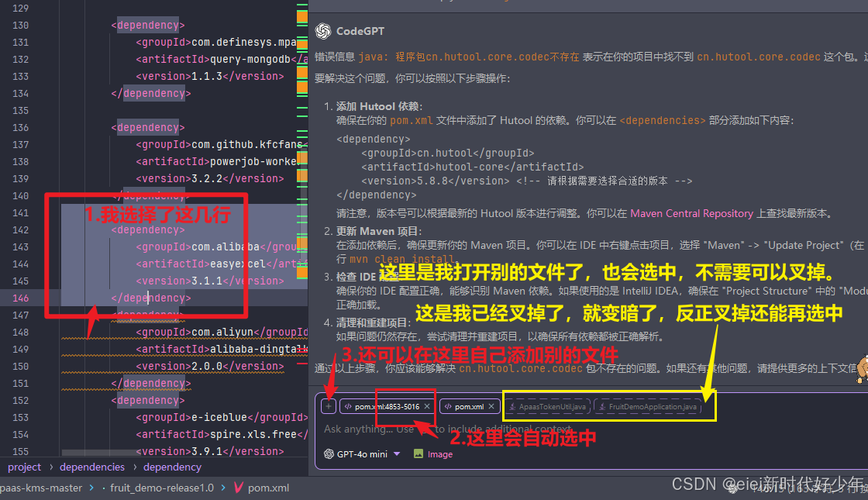Select the dependencies breadcrumb
The height and width of the screenshot is (500, 868).
[x=92, y=467]
